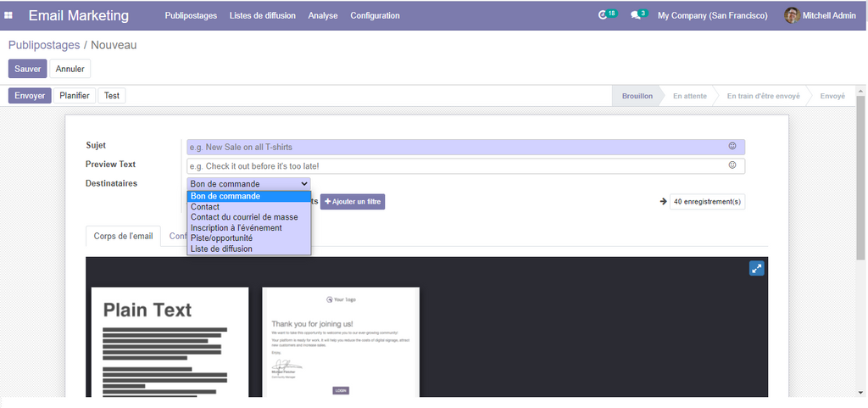Choose Liste de diffusion option
The height and width of the screenshot is (408, 868).
[x=221, y=249]
